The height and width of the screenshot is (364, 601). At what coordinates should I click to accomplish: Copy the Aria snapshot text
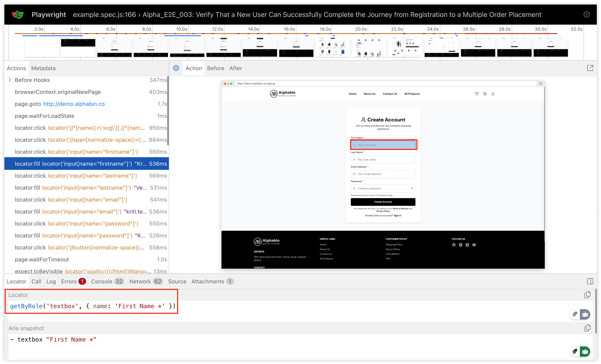pyautogui.click(x=587, y=328)
